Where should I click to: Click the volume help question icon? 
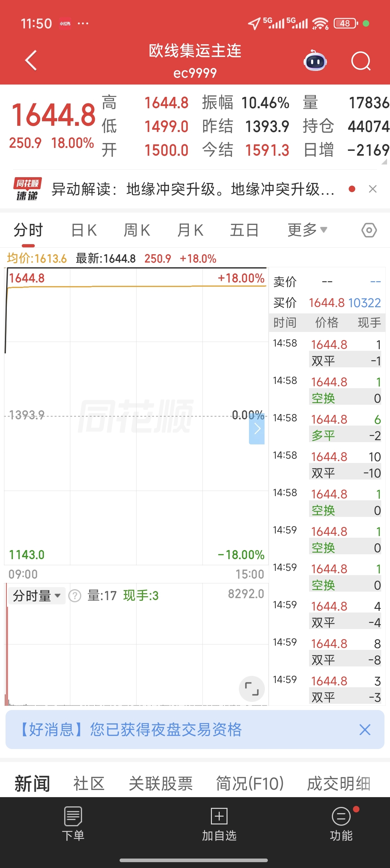75,596
